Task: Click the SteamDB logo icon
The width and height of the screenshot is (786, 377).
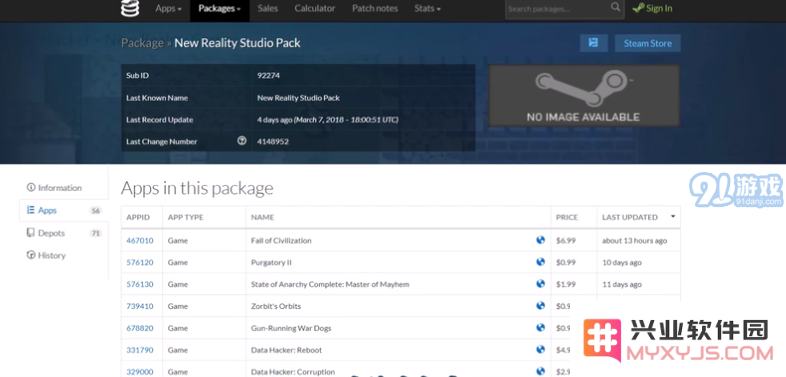Action: coord(130,8)
